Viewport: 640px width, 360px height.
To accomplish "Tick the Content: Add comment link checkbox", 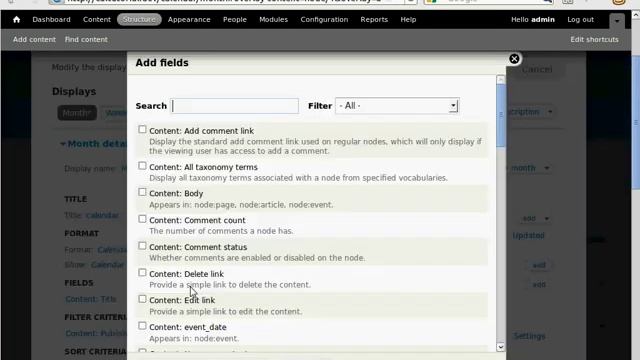I will (142, 129).
